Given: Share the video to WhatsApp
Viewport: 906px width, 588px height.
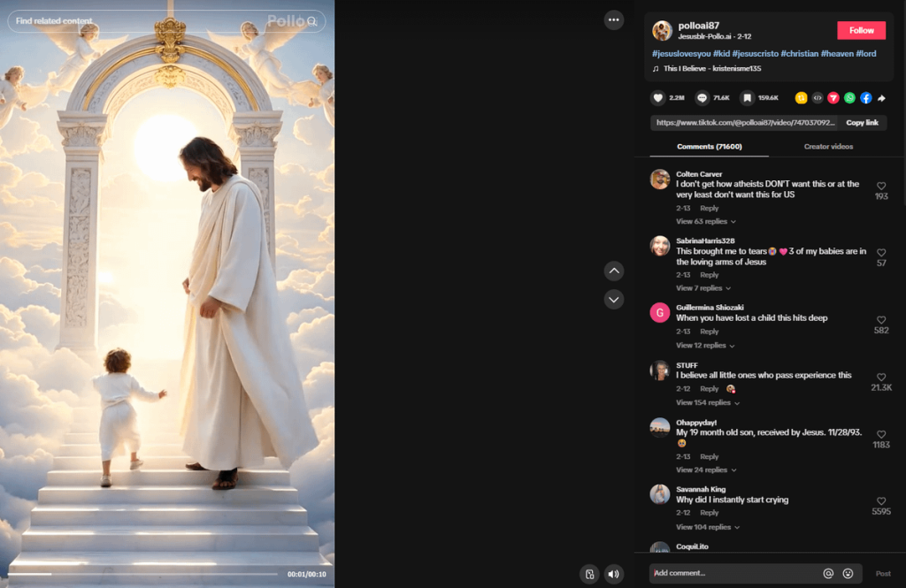Looking at the screenshot, I should [849, 98].
